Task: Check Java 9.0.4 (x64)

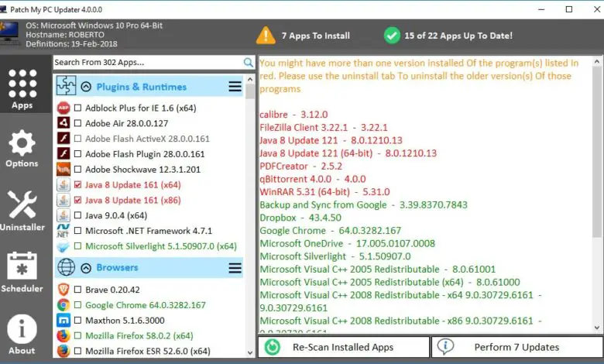Action: (77, 215)
